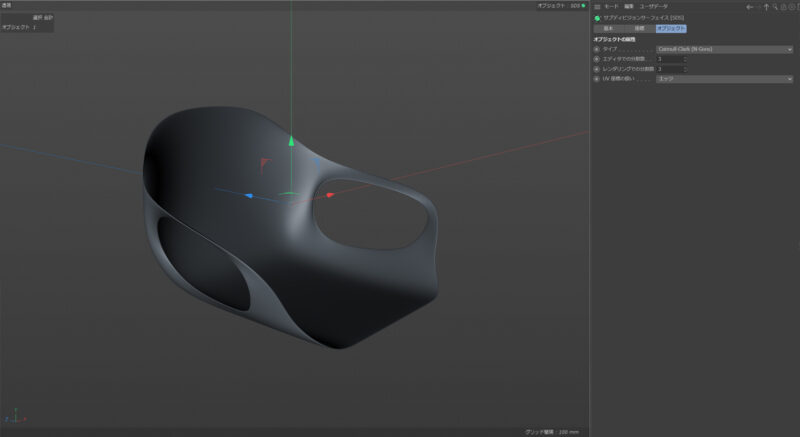Click the render subdivision value field
The height and width of the screenshot is (437, 800).
click(x=669, y=69)
